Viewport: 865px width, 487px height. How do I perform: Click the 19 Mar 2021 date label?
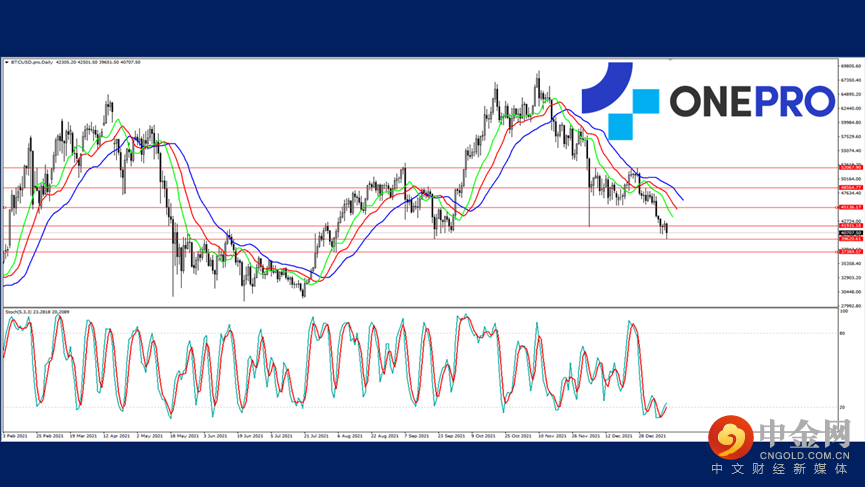[x=83, y=436]
